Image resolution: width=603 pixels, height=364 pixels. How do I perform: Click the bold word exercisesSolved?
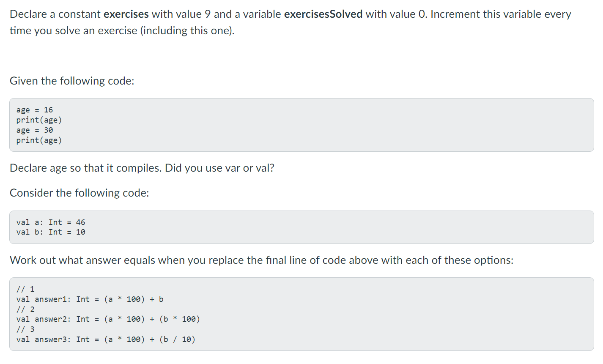tap(323, 14)
